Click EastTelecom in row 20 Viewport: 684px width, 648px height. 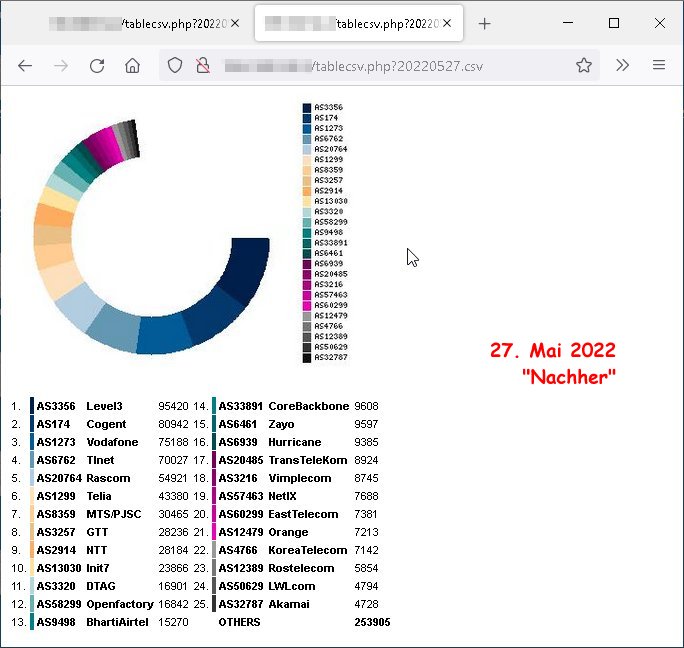pos(303,514)
